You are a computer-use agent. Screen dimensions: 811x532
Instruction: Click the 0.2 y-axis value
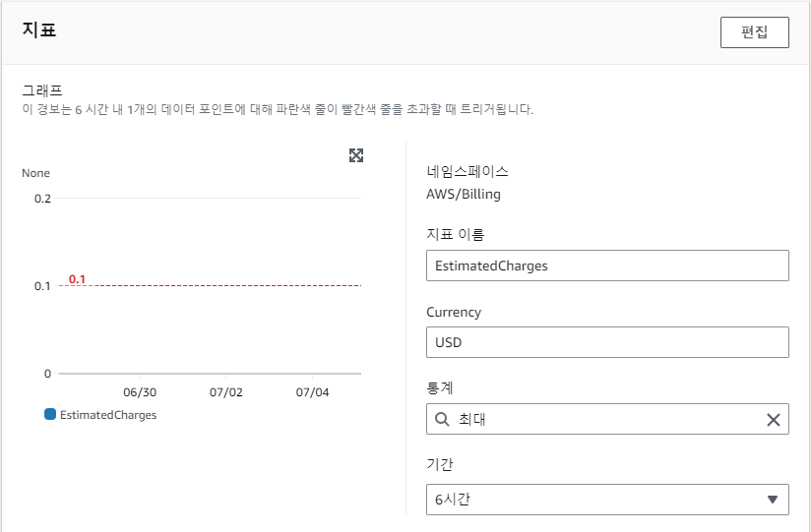[42, 199]
